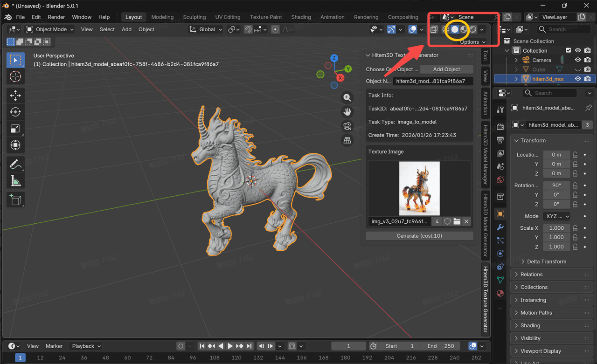
Task: Lock Location X with padlock icon
Action: tap(575, 155)
